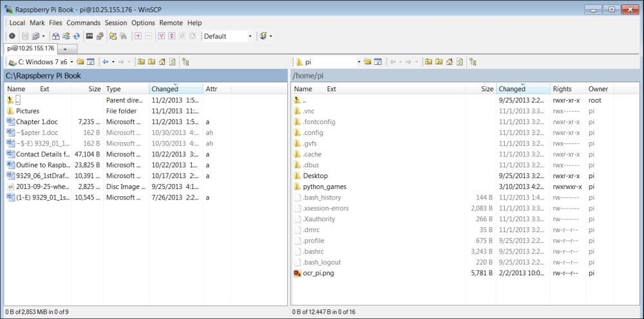Go to remote home directory icon
The width and height of the screenshot is (644, 319).
[x=450, y=62]
